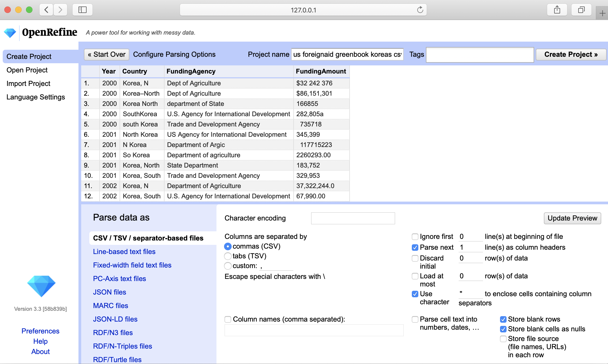Show all tabs overview button
Viewport: 608px width, 364px height.
(x=581, y=10)
